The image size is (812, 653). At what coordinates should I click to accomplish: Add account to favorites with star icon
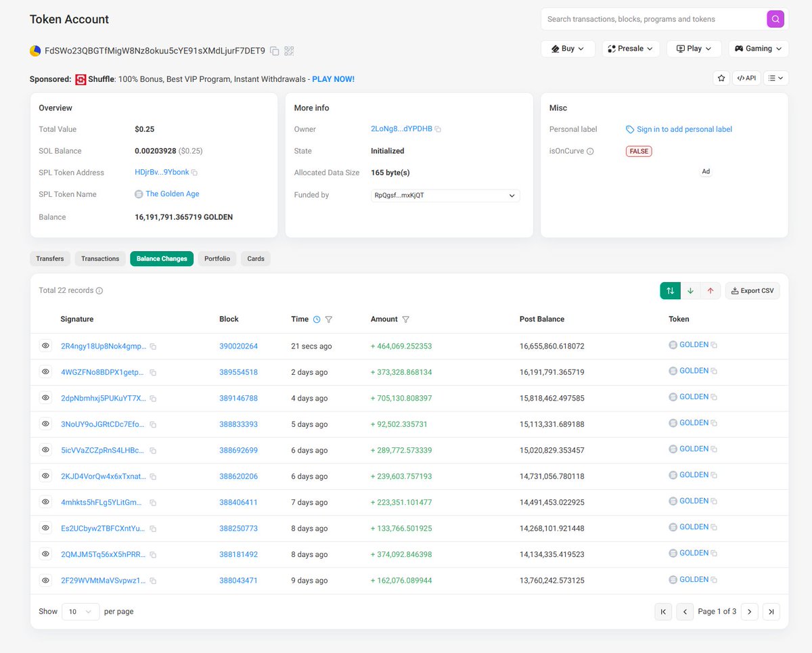point(721,78)
